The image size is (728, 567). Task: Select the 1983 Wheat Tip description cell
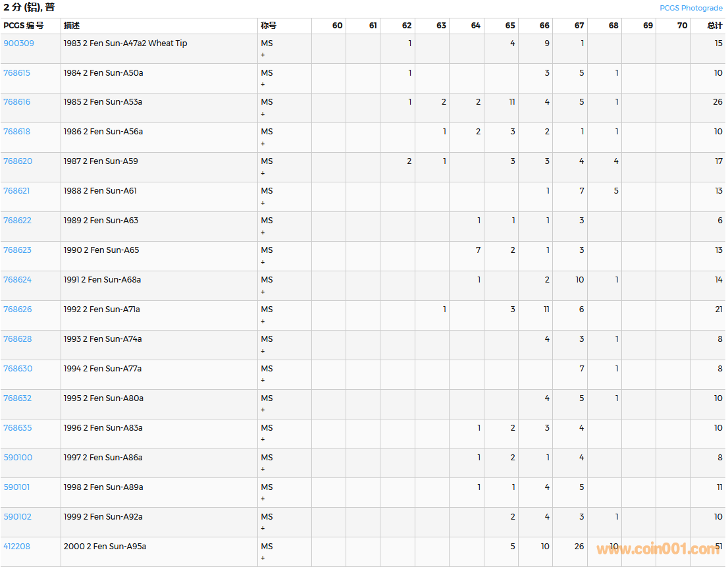click(125, 43)
